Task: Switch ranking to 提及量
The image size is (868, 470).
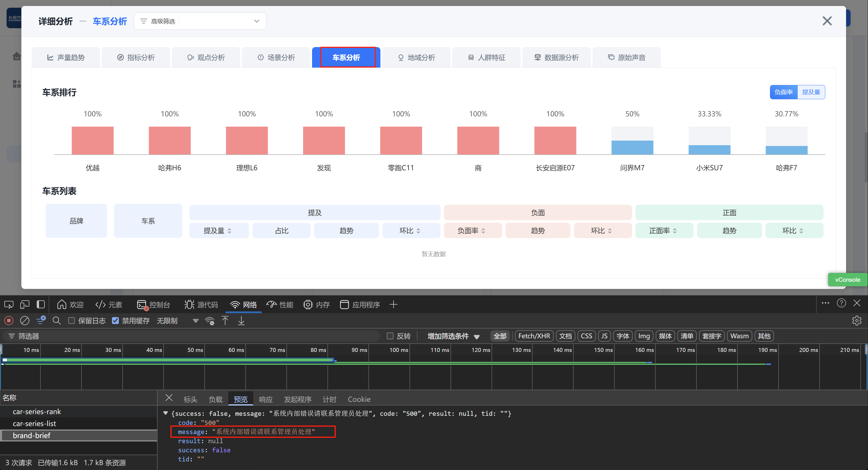Action: (x=811, y=92)
